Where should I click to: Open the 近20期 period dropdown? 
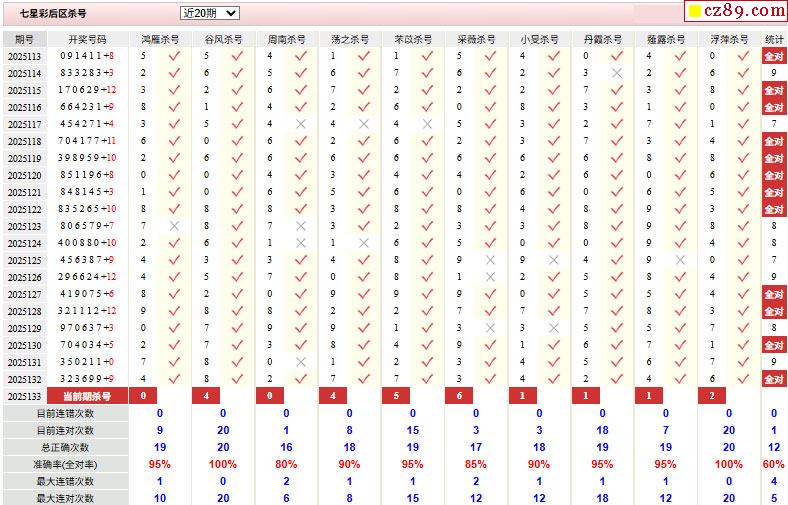(x=209, y=13)
